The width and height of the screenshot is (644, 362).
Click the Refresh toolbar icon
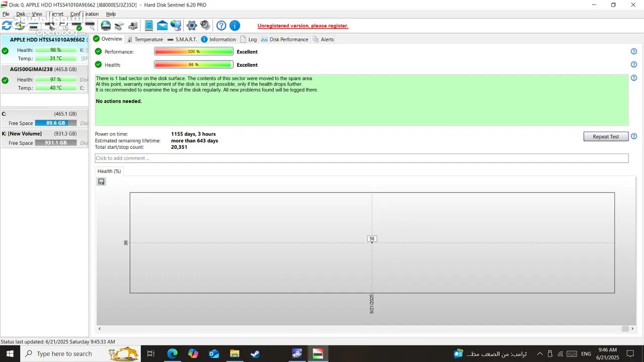point(7,26)
